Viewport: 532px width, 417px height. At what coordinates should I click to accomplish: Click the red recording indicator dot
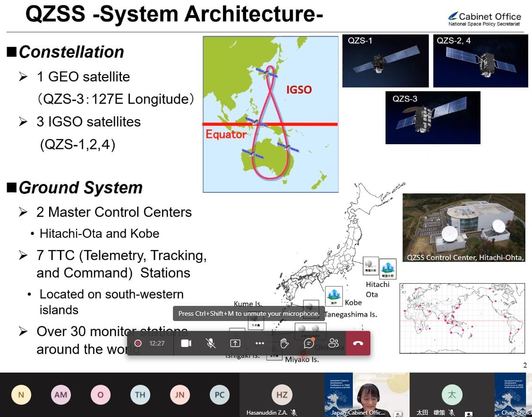tap(138, 343)
